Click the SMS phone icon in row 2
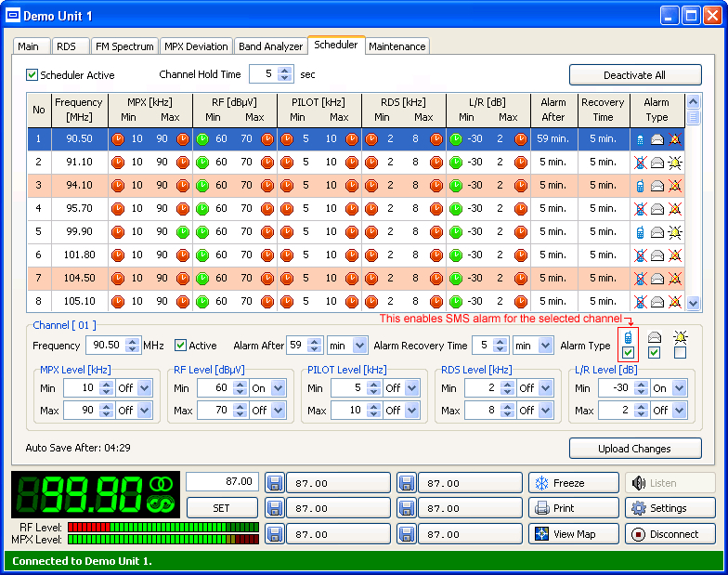This screenshot has height=575, width=728. point(640,163)
